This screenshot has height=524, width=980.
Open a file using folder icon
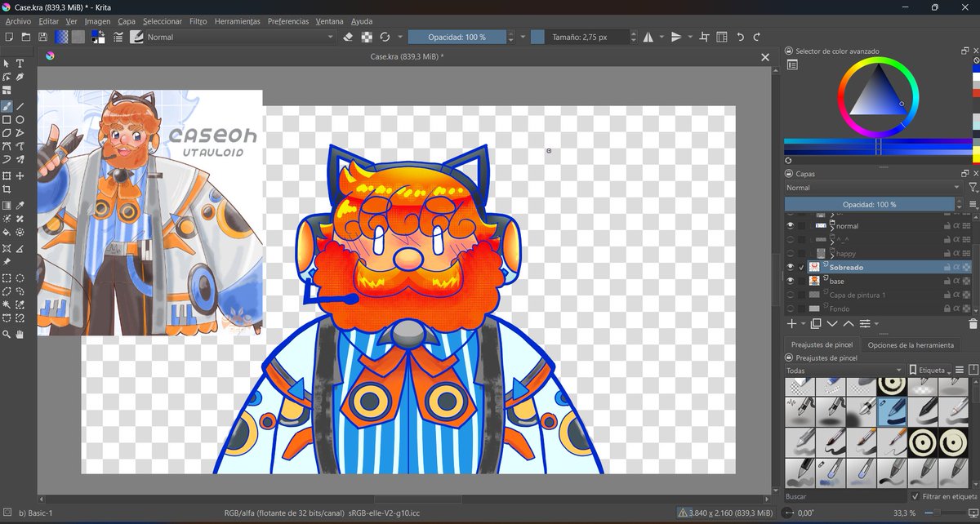25,37
